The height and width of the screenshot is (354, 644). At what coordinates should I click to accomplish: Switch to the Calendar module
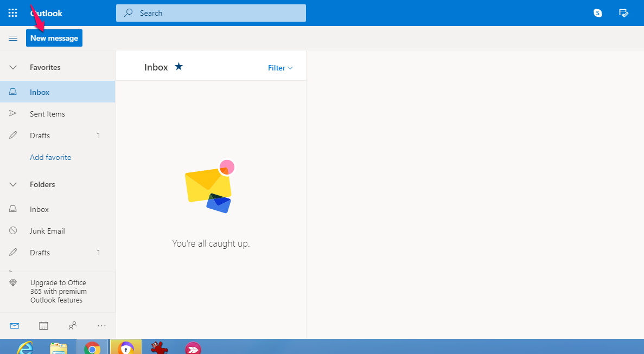coord(43,326)
